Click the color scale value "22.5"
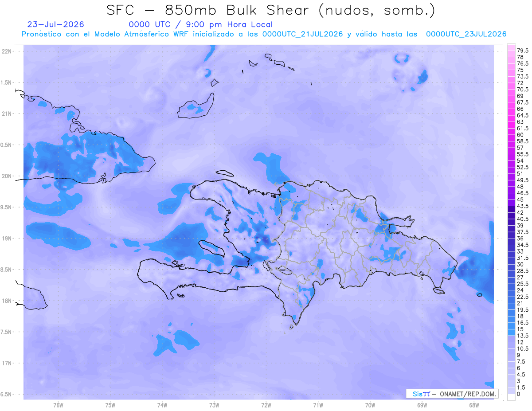Viewport: 532px width, 411px height. coord(523,297)
